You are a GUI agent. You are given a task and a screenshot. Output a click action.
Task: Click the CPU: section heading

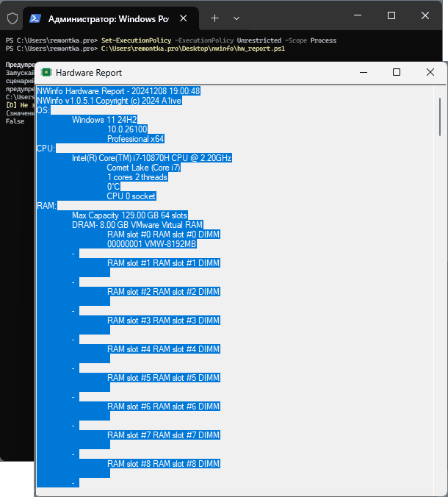(46, 149)
